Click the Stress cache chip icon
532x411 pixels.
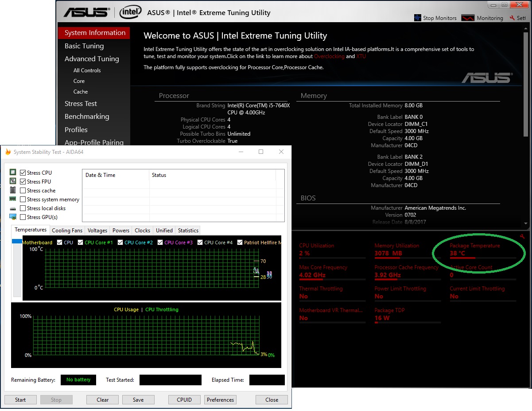click(x=13, y=190)
